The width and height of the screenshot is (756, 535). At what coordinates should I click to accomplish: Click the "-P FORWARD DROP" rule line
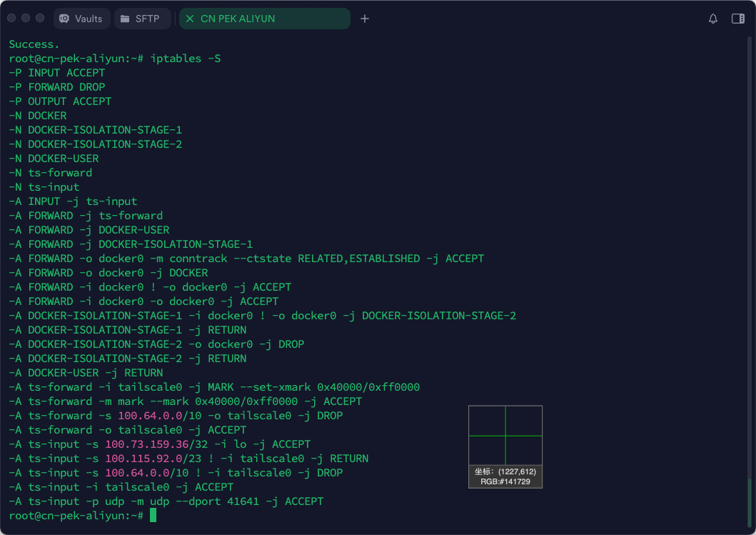click(57, 87)
